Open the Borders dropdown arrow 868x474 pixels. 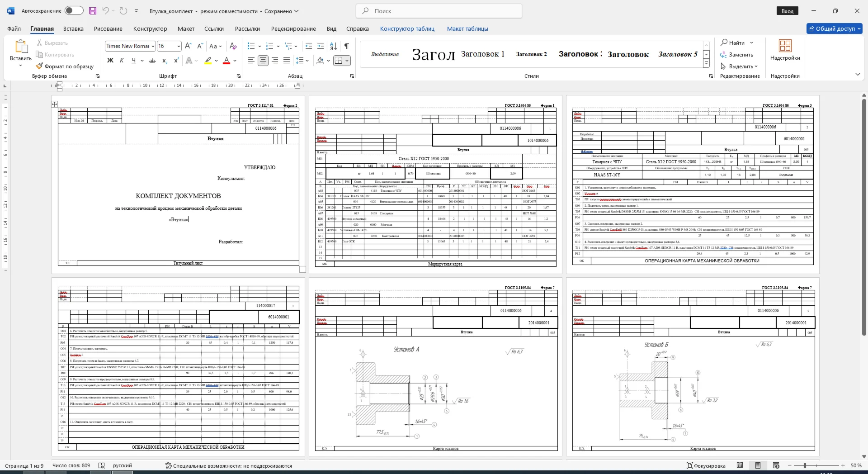click(347, 61)
